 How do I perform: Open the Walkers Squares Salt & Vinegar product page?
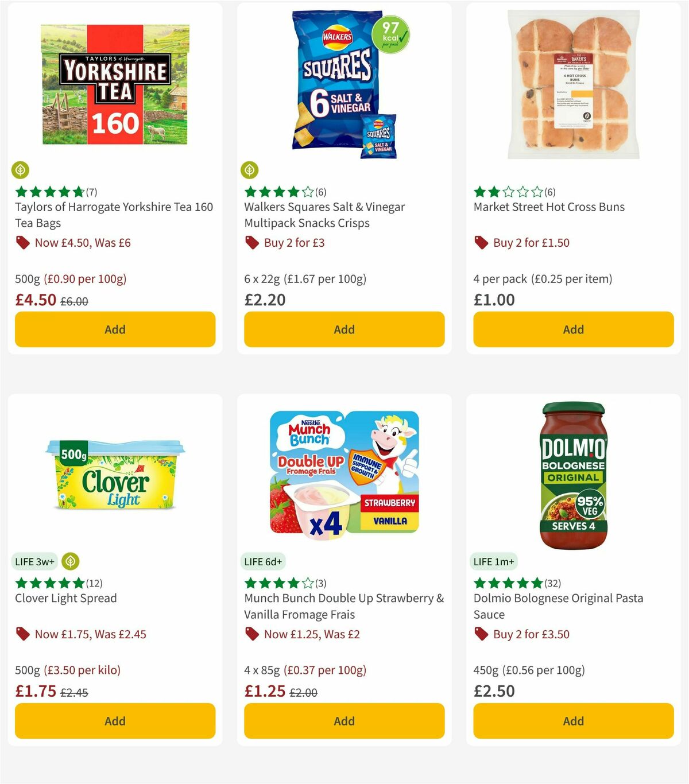point(324,215)
